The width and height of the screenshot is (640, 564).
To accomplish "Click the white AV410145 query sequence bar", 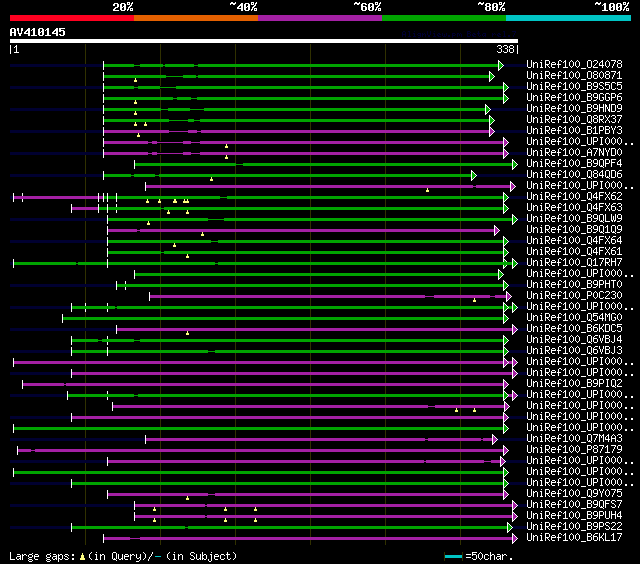I will click(264, 41).
